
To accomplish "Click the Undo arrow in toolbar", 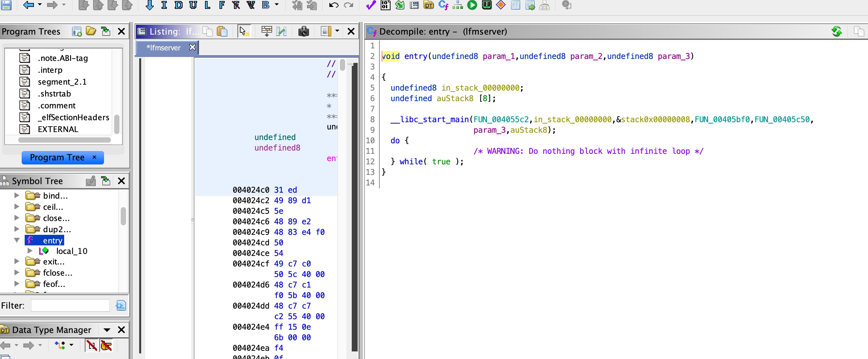I will (x=334, y=5).
